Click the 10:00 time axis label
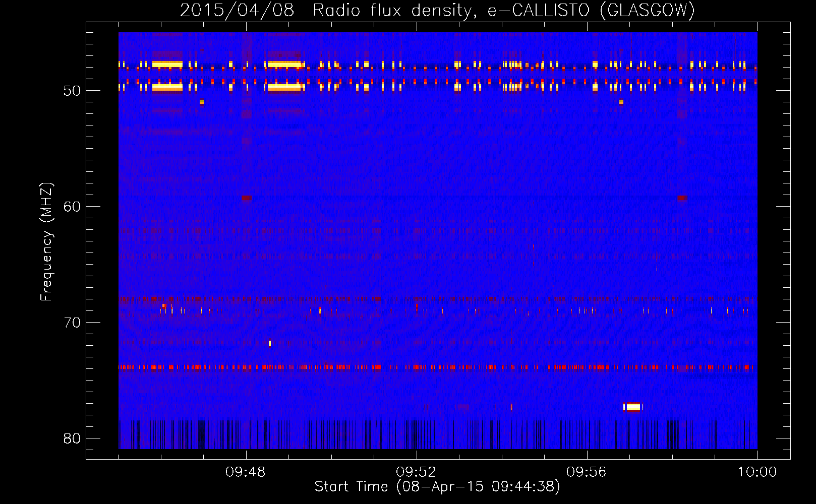Image resolution: width=816 pixels, height=504 pixels. coord(757,472)
